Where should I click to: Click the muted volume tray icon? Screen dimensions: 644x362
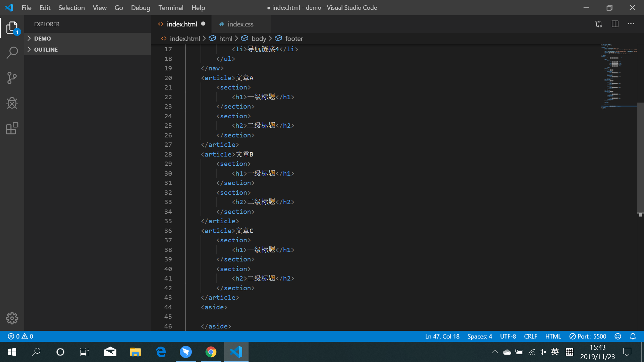(x=543, y=352)
